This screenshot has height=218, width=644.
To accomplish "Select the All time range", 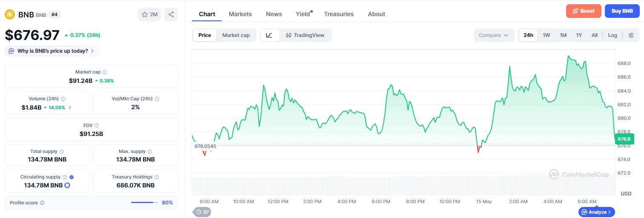I will point(595,35).
